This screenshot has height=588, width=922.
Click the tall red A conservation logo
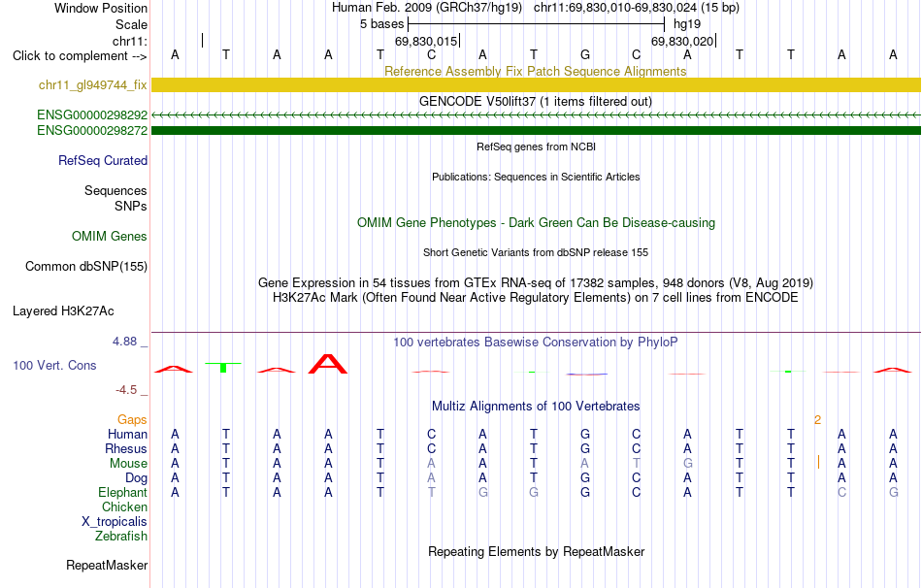click(328, 364)
